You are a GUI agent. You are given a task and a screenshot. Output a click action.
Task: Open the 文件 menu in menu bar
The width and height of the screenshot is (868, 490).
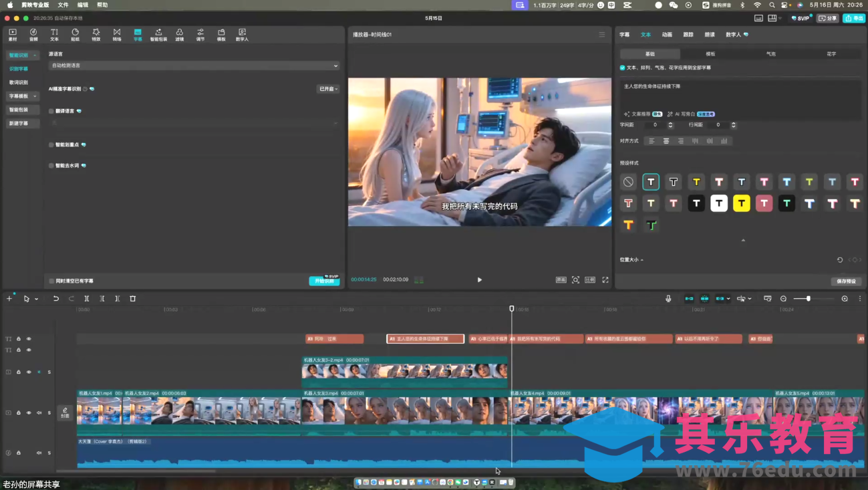[63, 5]
